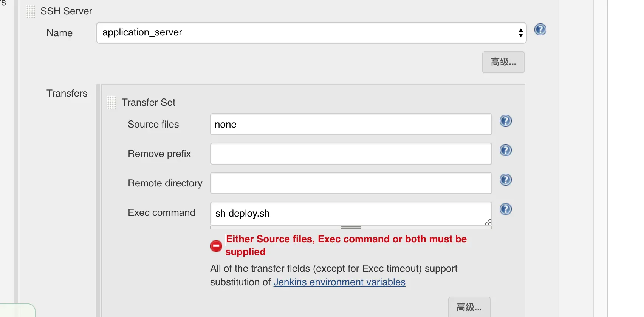Click the Exec command textarea corner grip

pyautogui.click(x=488, y=222)
